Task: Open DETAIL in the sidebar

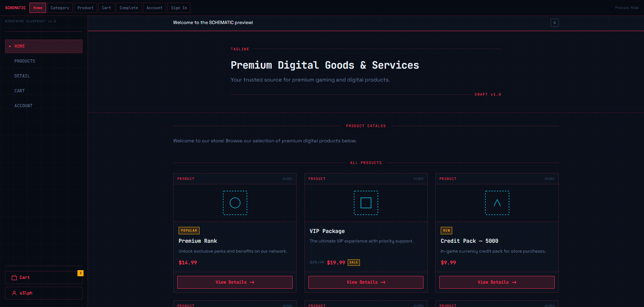Action: (x=44, y=76)
